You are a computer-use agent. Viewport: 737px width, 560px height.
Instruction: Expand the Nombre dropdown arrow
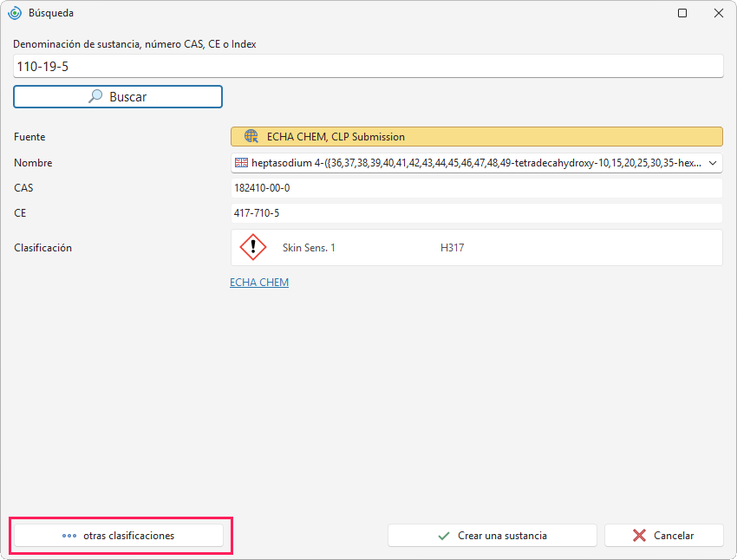[x=713, y=163]
